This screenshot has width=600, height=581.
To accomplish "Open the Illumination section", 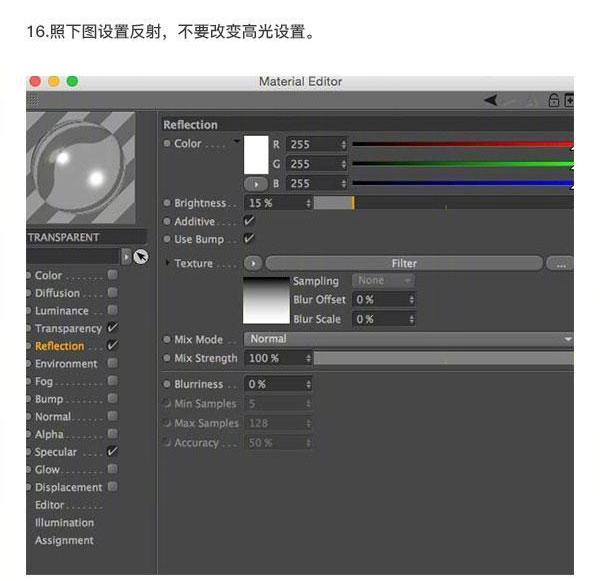I will [x=64, y=522].
